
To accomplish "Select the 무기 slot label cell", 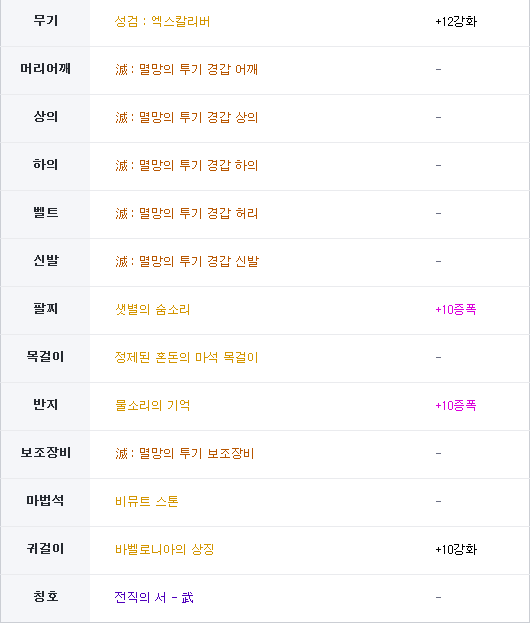I will [45, 23].
